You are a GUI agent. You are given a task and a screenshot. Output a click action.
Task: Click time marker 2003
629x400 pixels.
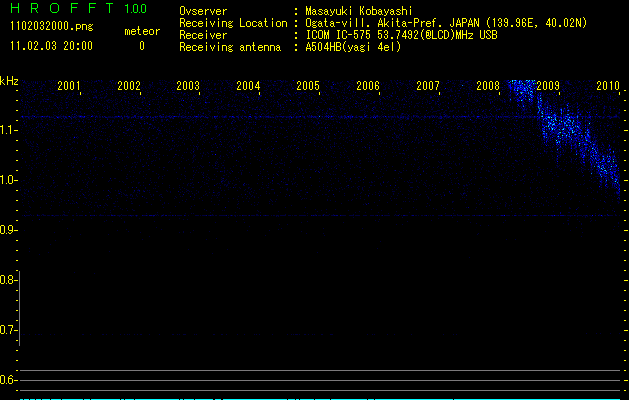188,86
